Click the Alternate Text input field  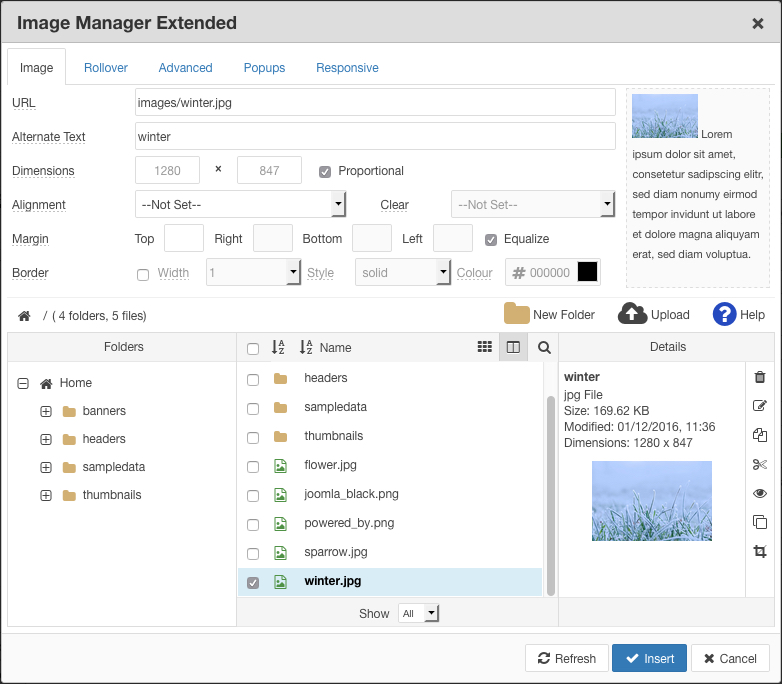pos(375,137)
